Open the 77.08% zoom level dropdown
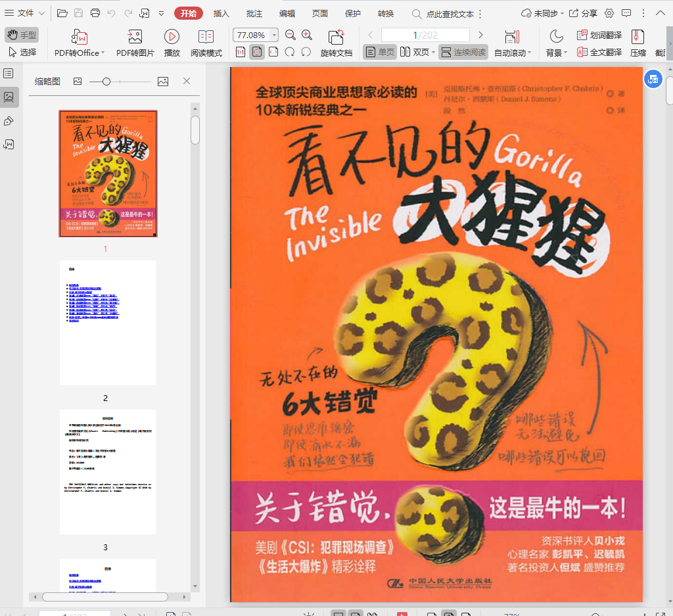673x616 pixels. (x=274, y=35)
